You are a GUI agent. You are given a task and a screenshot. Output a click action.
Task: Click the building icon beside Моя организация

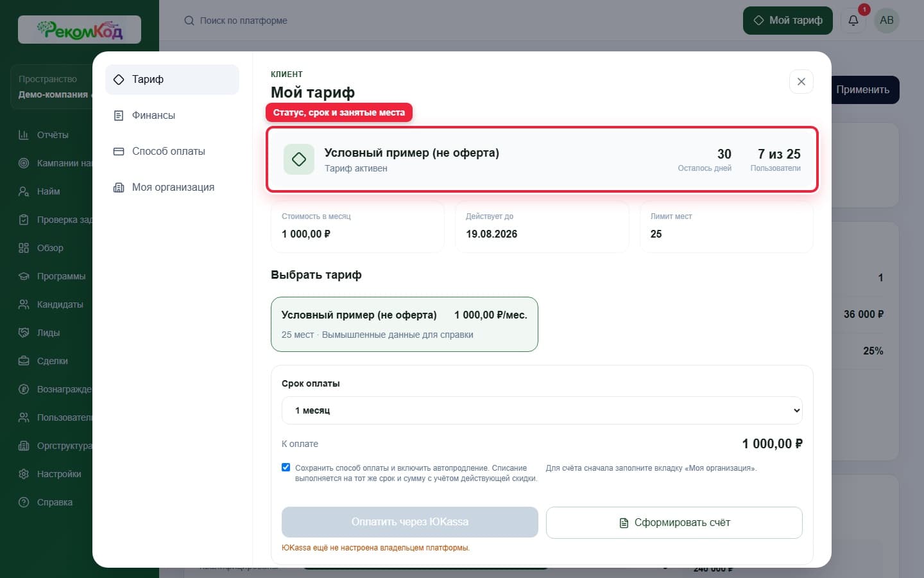coord(119,188)
